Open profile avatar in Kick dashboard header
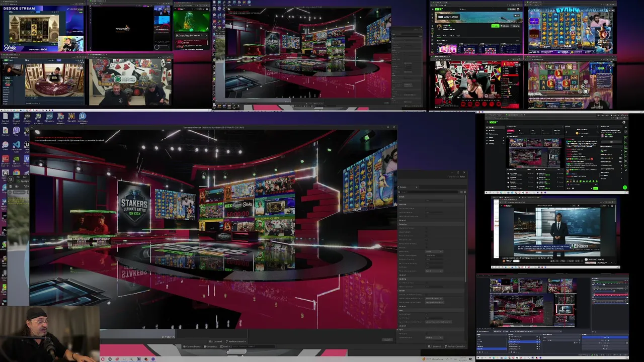Image resolution: width=644 pixels, height=362 pixels. point(624,122)
